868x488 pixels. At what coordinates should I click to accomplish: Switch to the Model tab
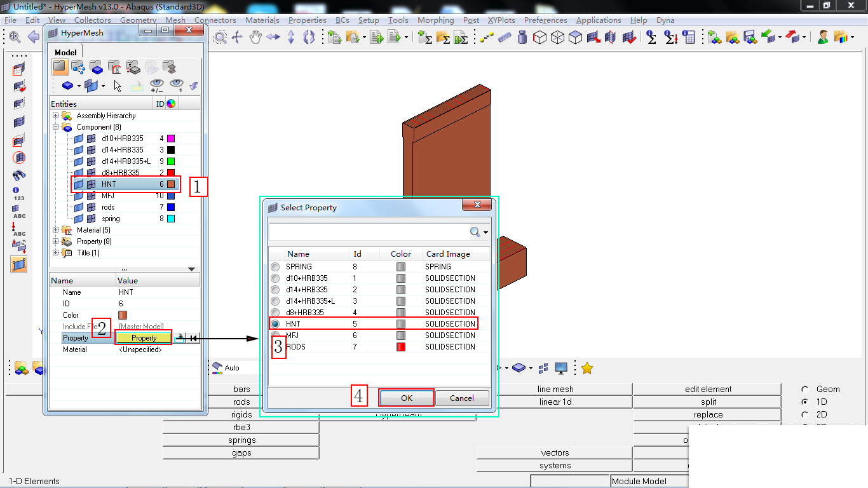[x=65, y=52]
